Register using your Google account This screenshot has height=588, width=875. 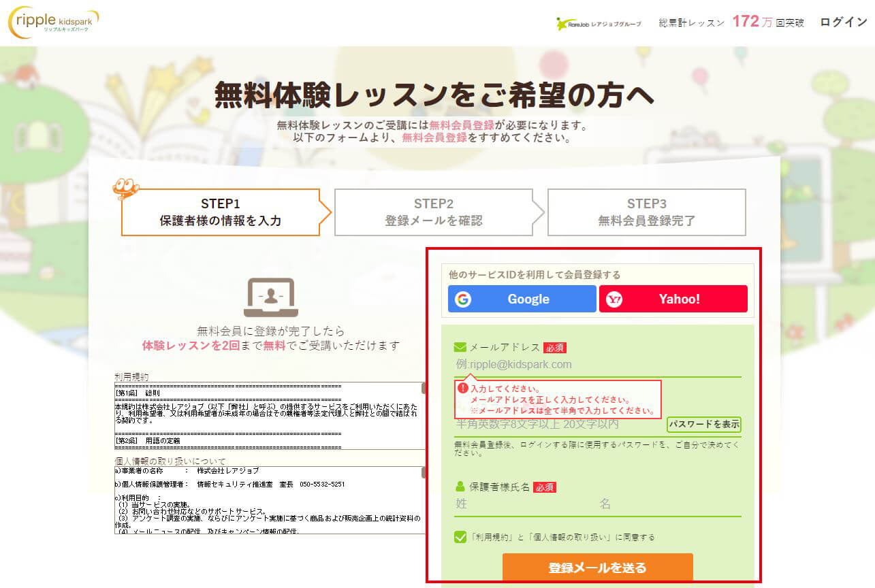[x=522, y=299]
